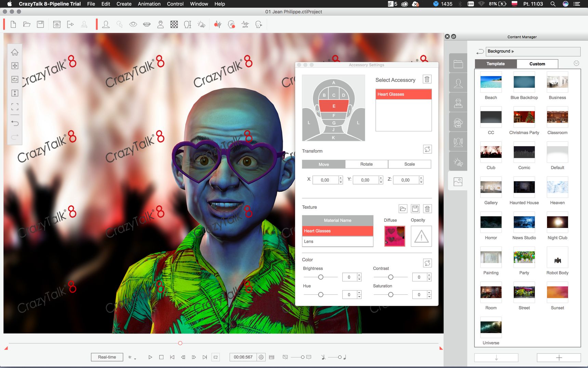
Task: Increment the X position stepper
Action: click(x=340, y=178)
